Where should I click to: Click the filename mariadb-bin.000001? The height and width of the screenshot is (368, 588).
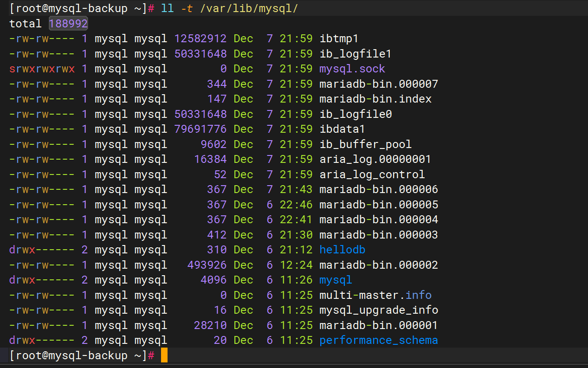point(379,325)
